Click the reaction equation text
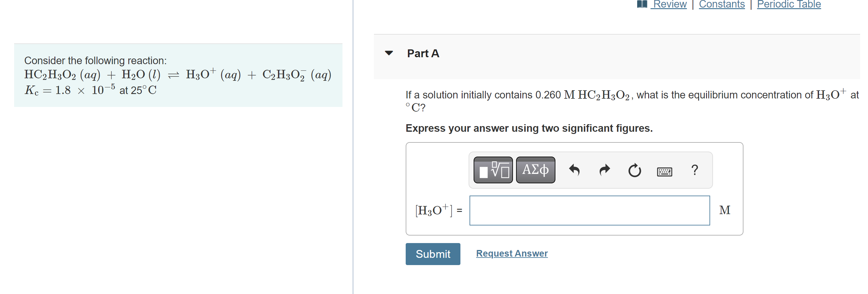 (178, 75)
